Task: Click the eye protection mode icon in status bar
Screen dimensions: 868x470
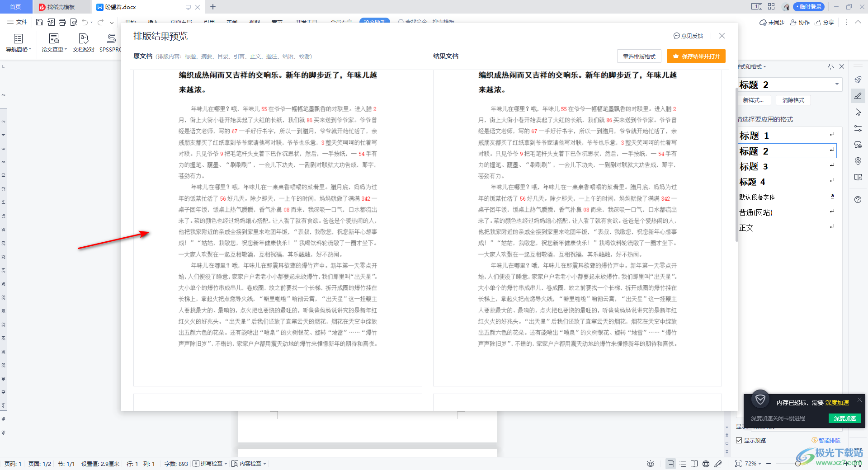Action: click(x=651, y=464)
